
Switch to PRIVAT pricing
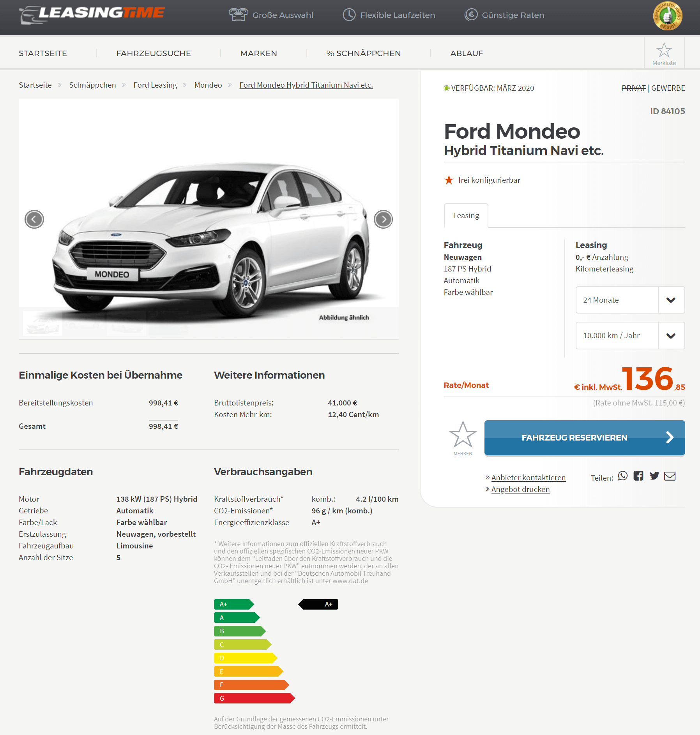coord(633,88)
